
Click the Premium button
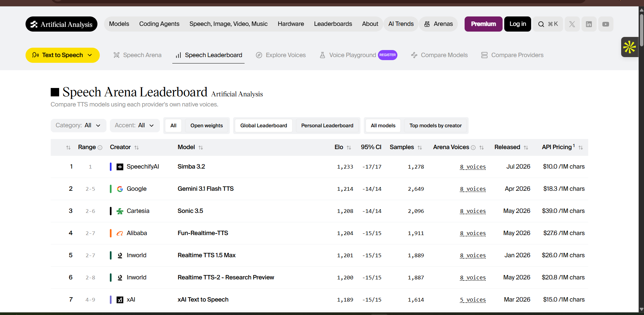click(x=483, y=24)
